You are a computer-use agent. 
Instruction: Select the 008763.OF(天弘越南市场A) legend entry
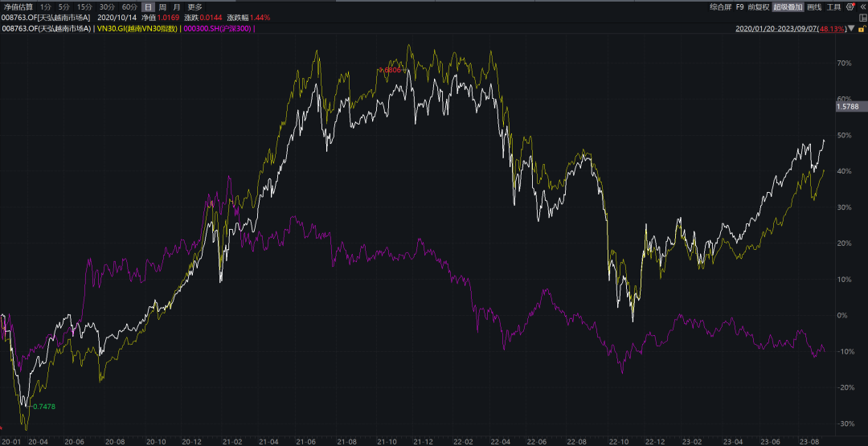click(x=47, y=29)
